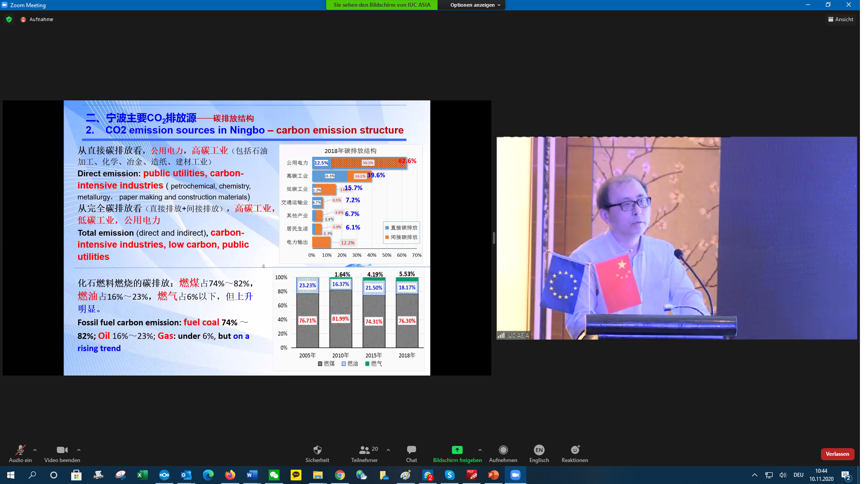Open the Ansicht view menu
Screen dimensions: 868x484
point(841,19)
